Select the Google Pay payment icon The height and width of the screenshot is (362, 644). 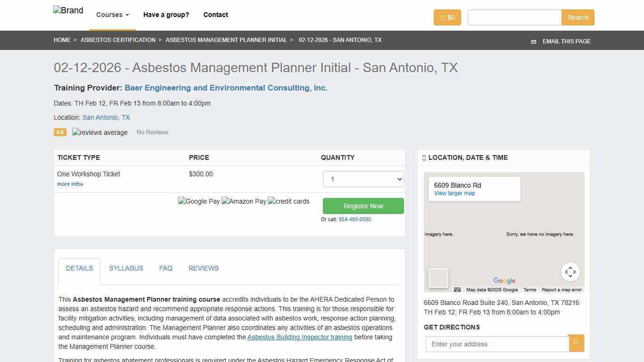click(x=199, y=201)
